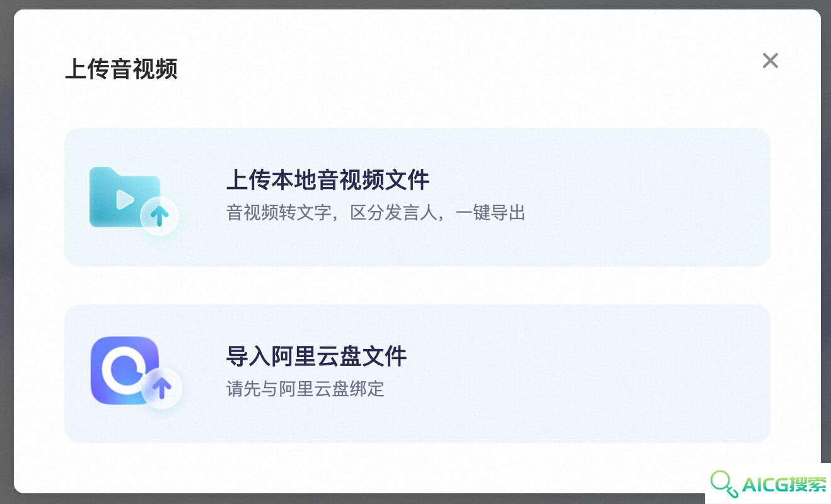This screenshot has width=831, height=504.
Task: Click dimmed backdrop outside the dialog
Action: pyautogui.click(x=6, y=252)
